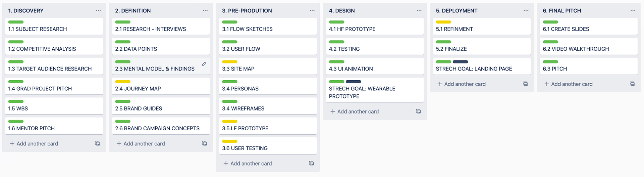
Task: Add another card in the Design list
Action: pos(355,112)
